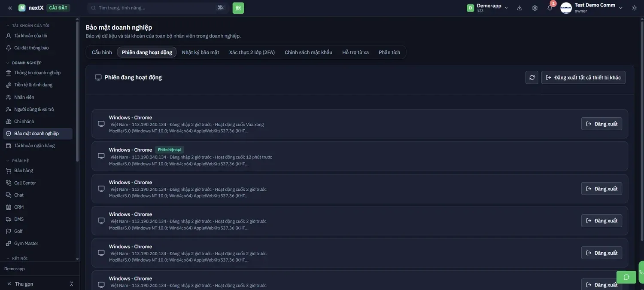Open the Nhân viên page

[38, 97]
